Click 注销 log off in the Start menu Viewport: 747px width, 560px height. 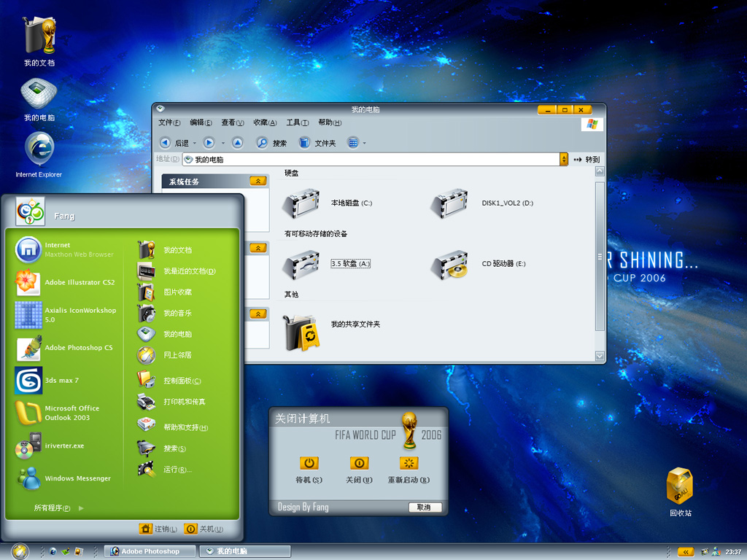(x=158, y=529)
